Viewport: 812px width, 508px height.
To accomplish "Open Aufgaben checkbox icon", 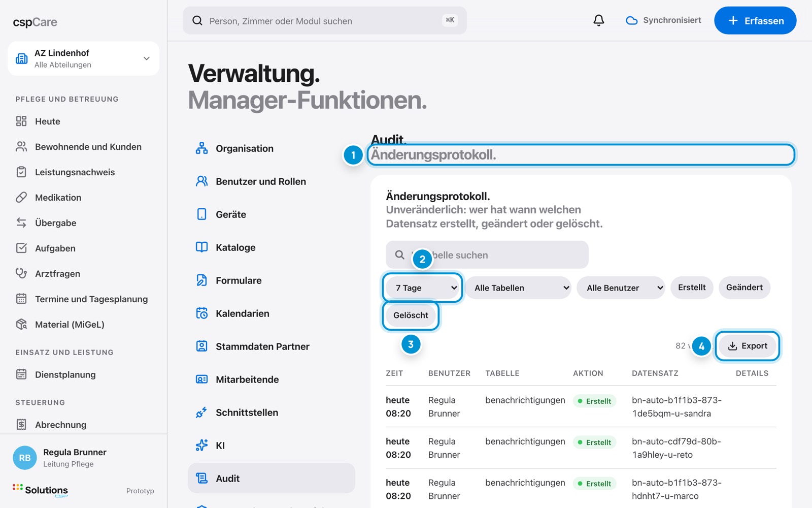I will click(21, 248).
